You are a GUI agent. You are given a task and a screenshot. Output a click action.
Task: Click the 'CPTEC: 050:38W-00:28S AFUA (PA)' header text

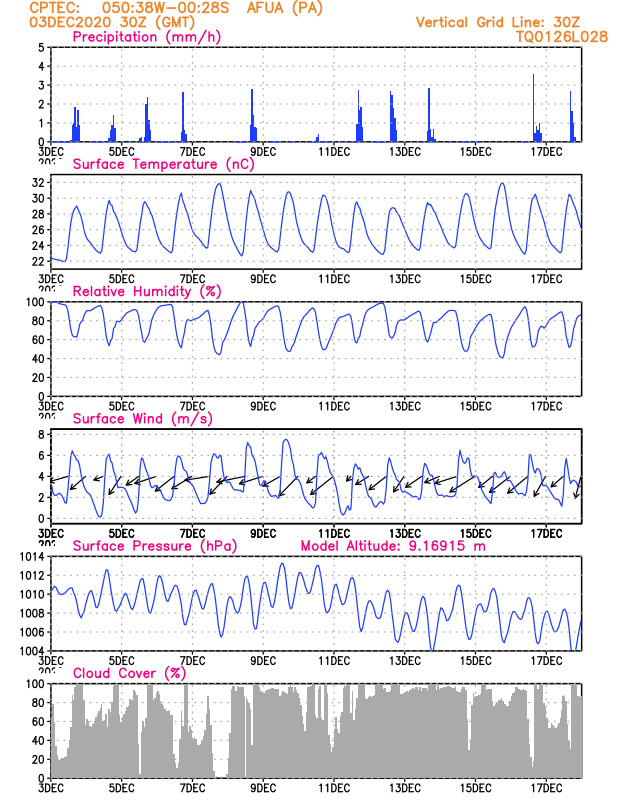pos(176,8)
